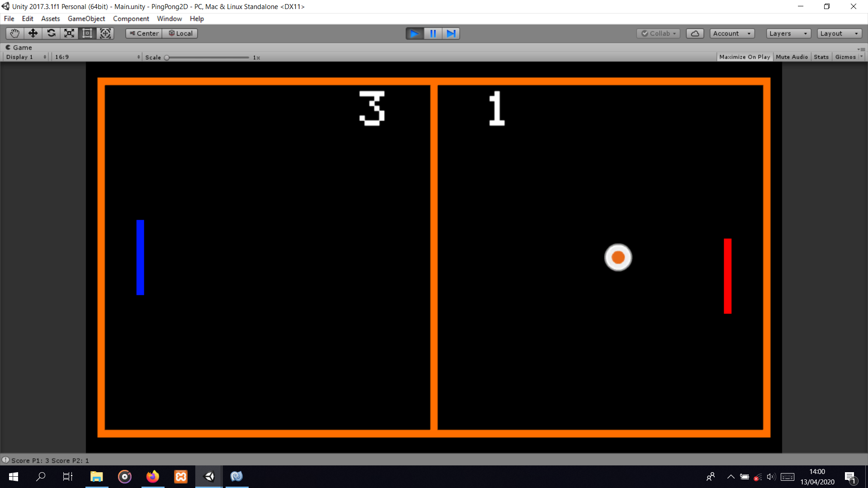The height and width of the screenshot is (488, 868).
Task: Select the Rect Transform tool
Action: [87, 33]
